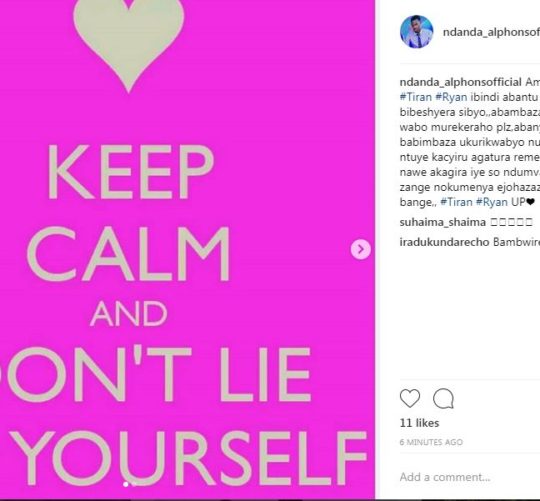Image resolution: width=540 pixels, height=501 pixels.
Task: Open the #Ryan hashtag before UP
Action: (x=491, y=202)
